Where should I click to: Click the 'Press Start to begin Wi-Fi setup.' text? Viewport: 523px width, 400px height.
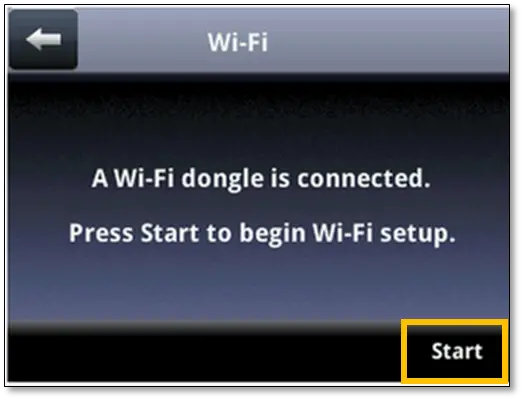262,233
